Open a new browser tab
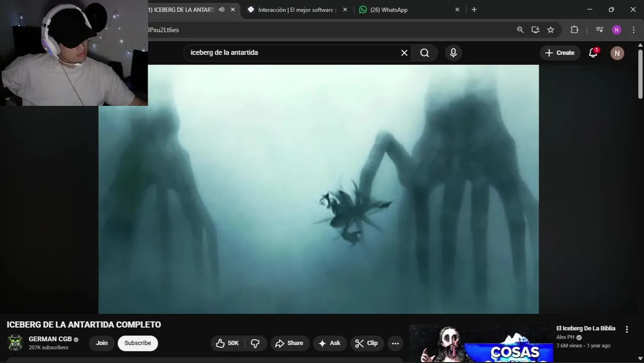The image size is (644, 363). tap(474, 10)
